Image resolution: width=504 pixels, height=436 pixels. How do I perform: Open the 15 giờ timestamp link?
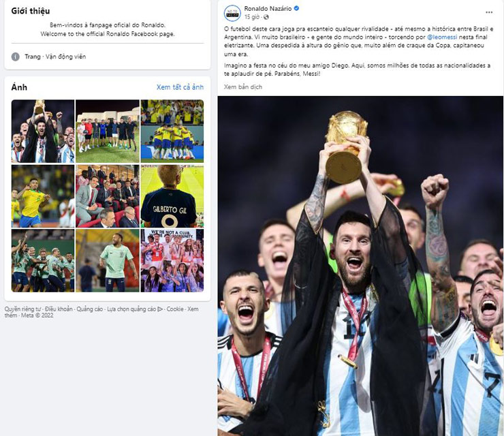(x=252, y=17)
